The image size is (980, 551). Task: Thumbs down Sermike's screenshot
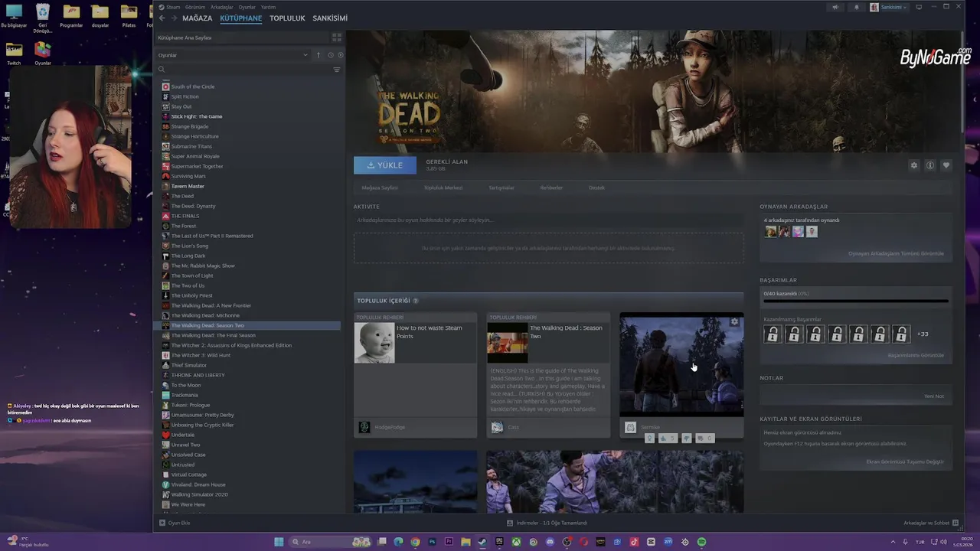[x=687, y=438]
